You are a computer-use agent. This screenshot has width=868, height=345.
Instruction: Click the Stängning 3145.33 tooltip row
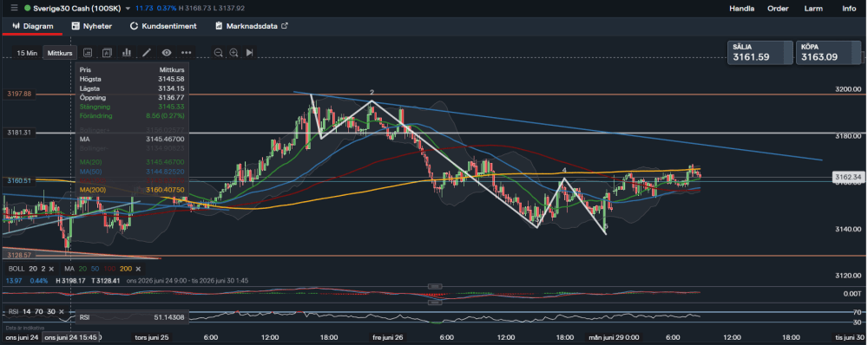coord(132,107)
